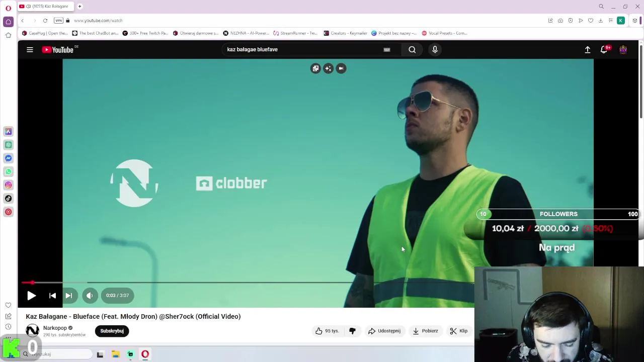Open 300+ Free Twitch Pa... bookmark

145,33
